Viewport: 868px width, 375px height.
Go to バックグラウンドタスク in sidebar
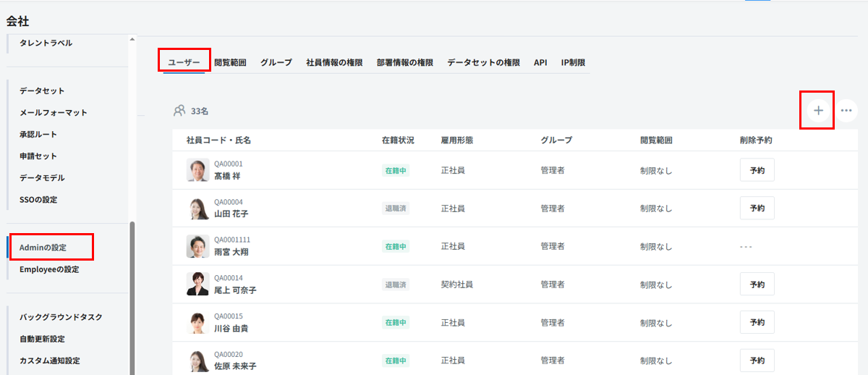61,317
